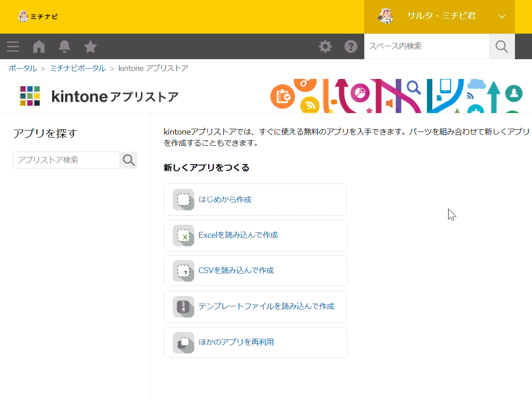The width and height of the screenshot is (532, 401).
Task: Click the space search magnifier button
Action: point(502,47)
